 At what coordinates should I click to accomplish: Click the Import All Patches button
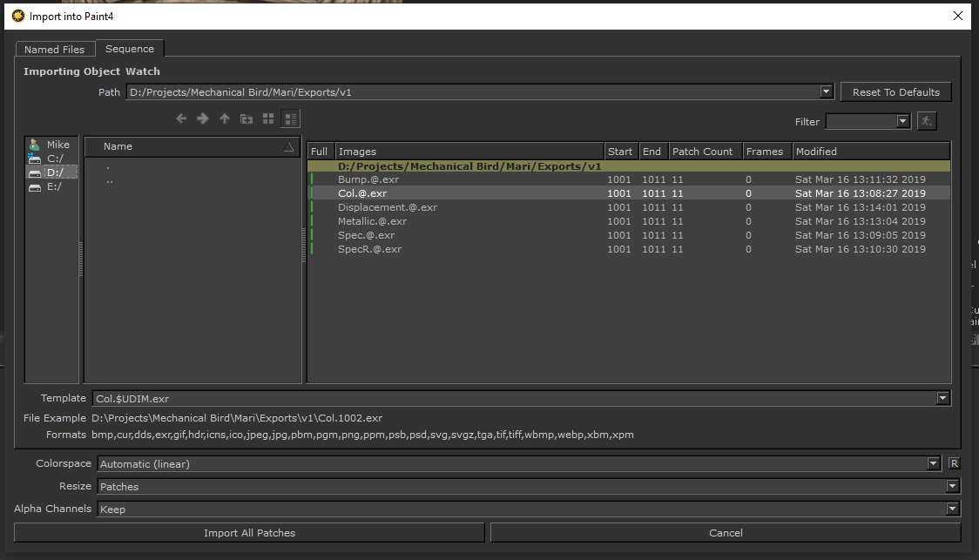pyautogui.click(x=249, y=532)
